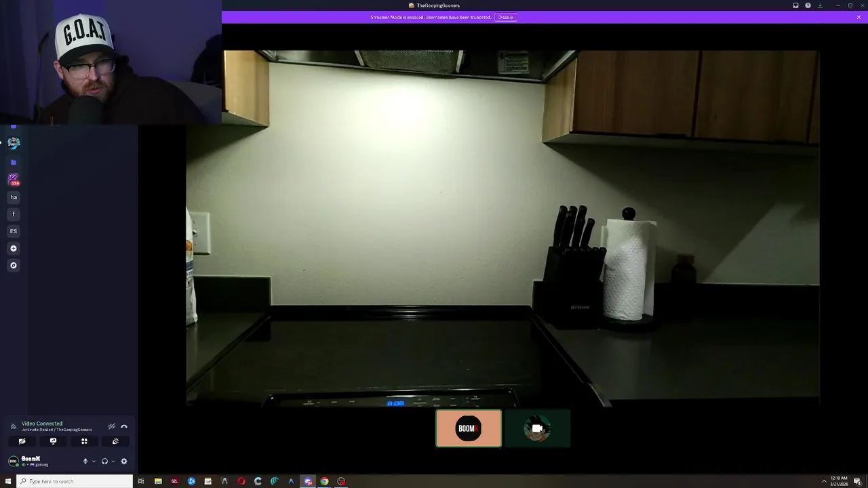Click 'TheGoopingGooners' channel title
The image size is (868, 488).
pos(438,5)
